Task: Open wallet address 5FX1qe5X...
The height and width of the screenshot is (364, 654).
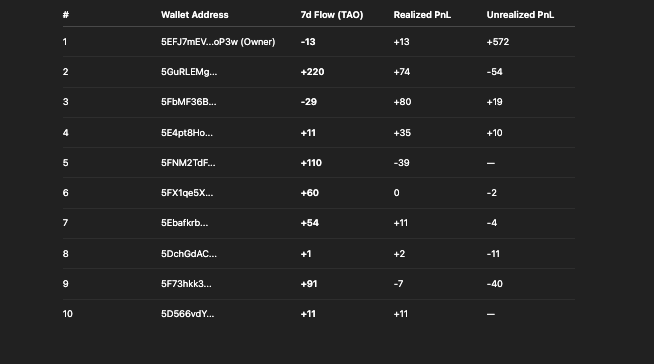Action: [187, 193]
